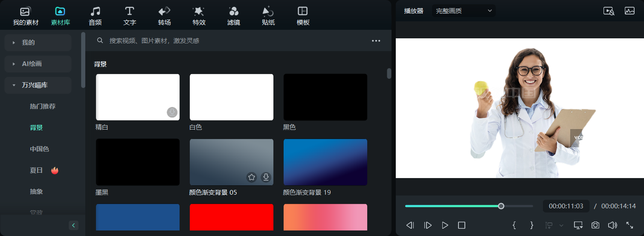The height and width of the screenshot is (236, 644).
Task: Open the 完整画质 quality dropdown
Action: click(464, 11)
